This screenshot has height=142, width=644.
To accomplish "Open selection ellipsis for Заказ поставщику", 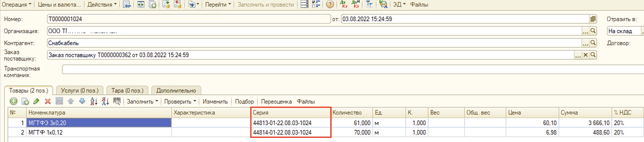I will click(x=578, y=55).
